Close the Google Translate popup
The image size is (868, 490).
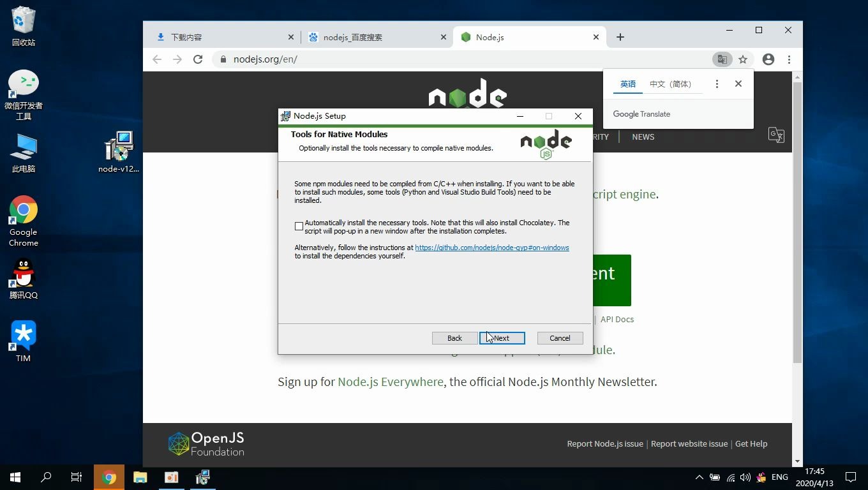pyautogui.click(x=738, y=84)
